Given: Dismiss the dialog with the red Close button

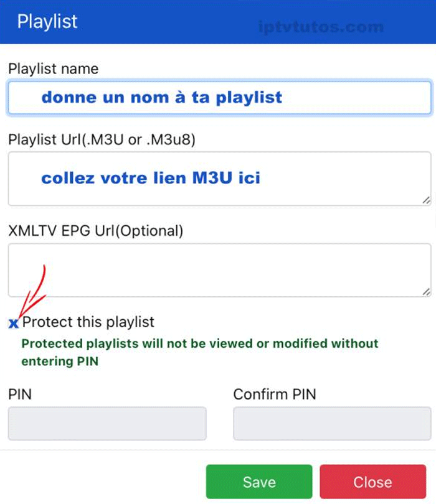Looking at the screenshot, I should click(x=373, y=482).
